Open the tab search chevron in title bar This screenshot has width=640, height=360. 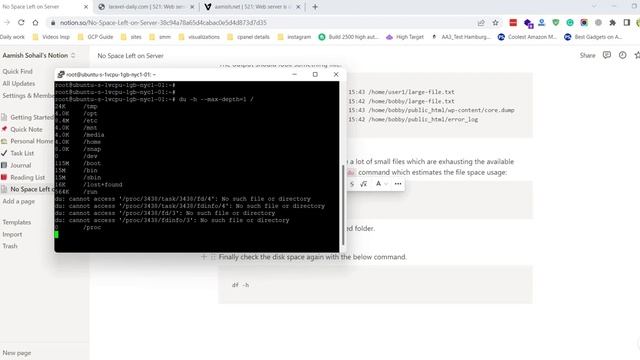coord(594,6)
